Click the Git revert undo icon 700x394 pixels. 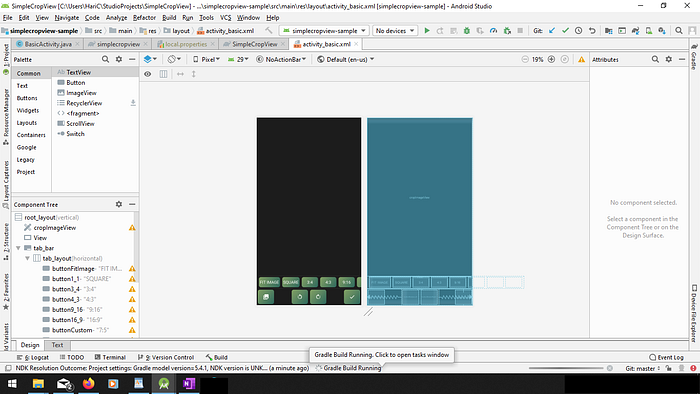592,31
